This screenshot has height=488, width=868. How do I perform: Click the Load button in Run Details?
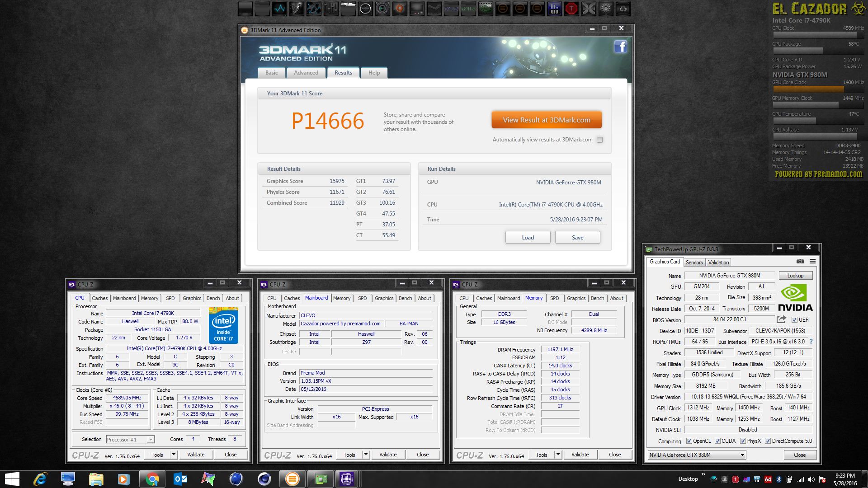[528, 238]
